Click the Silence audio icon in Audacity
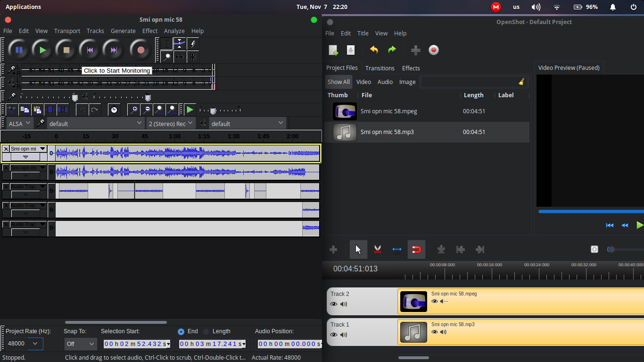 pos(63,110)
